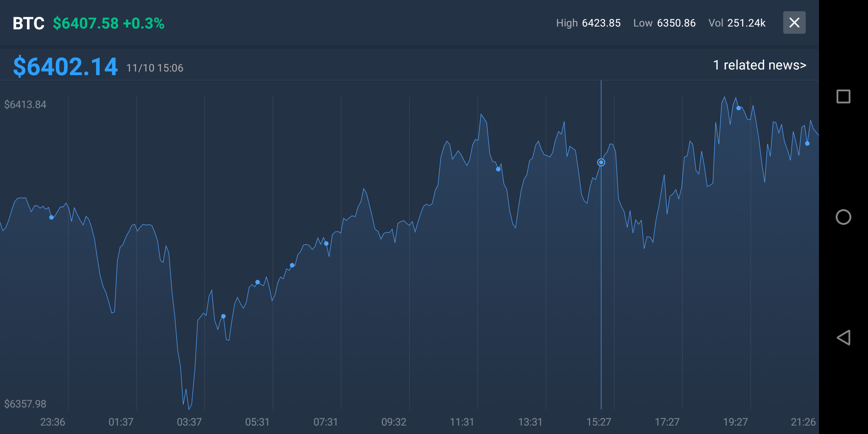The height and width of the screenshot is (434, 868).
Task: Tap the Android back triangle icon
Action: 843,338
